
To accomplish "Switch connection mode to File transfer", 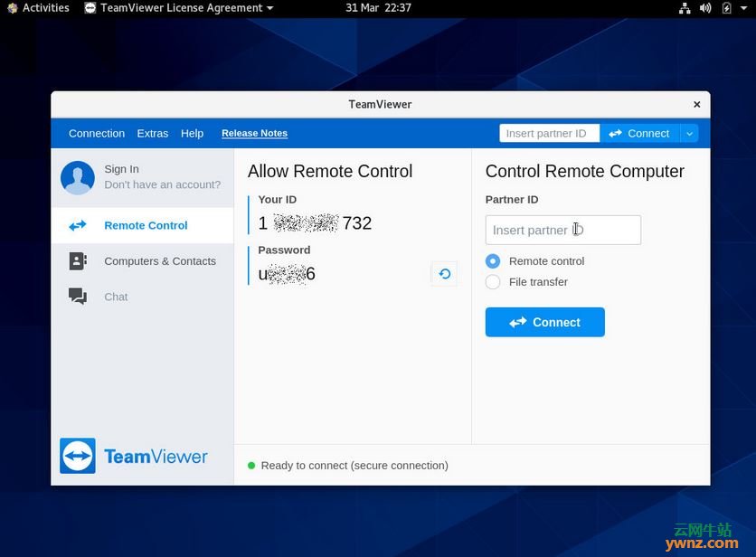I will click(493, 281).
